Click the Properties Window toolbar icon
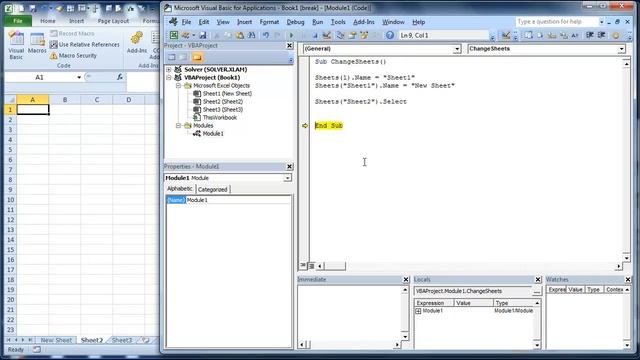The width and height of the screenshot is (640, 360). point(352,36)
